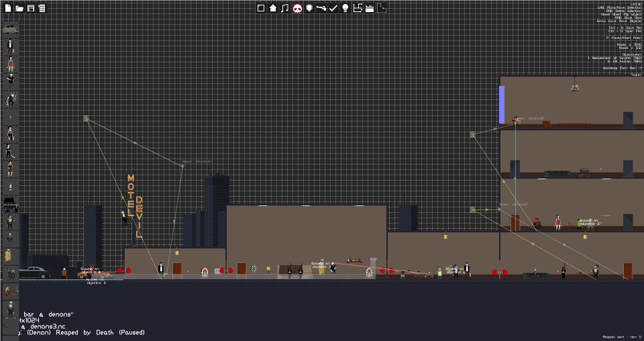
Task: Choose the dashed selection region tool
Action: (382, 8)
